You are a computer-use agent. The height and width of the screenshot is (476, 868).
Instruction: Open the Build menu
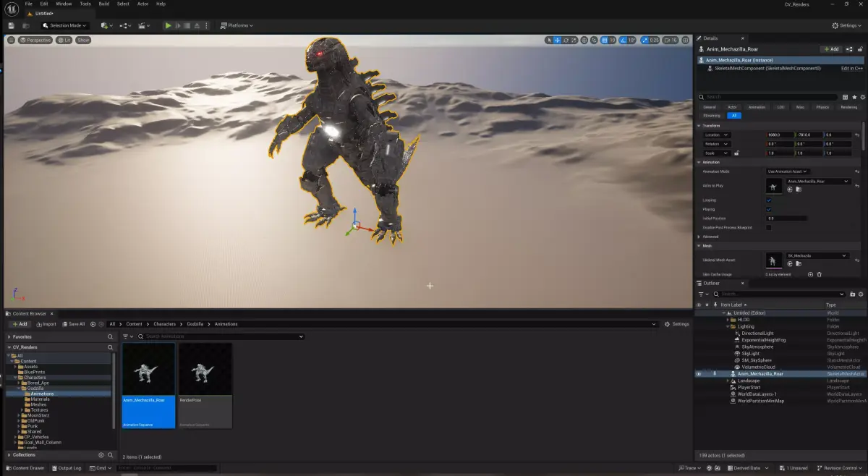[x=104, y=4]
